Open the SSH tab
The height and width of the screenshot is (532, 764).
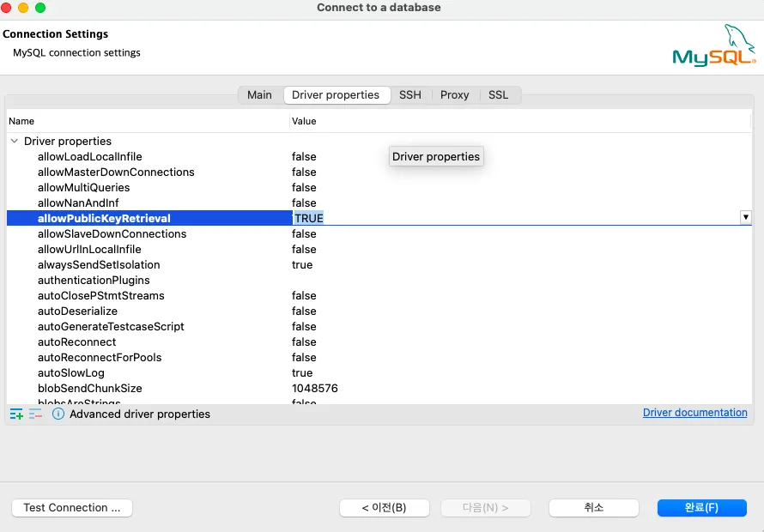pos(410,95)
